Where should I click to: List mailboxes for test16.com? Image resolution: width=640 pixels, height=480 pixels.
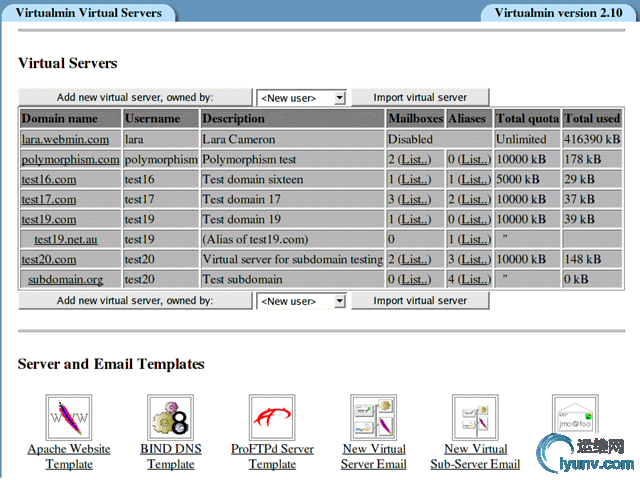(x=414, y=180)
